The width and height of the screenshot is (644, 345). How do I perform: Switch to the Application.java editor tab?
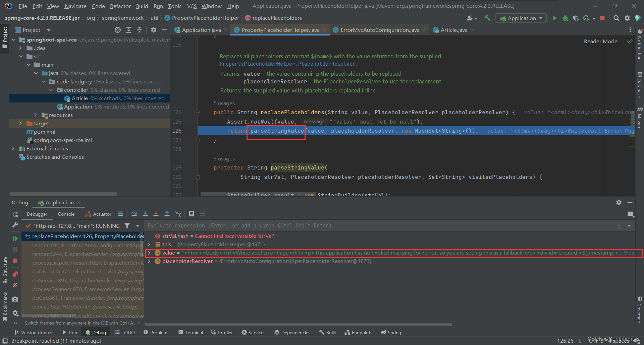201,30
